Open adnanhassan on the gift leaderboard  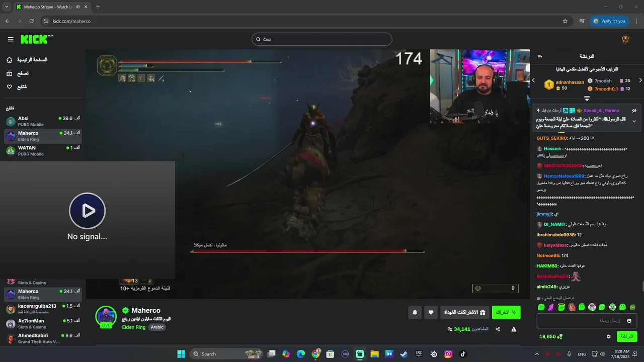coord(570,82)
